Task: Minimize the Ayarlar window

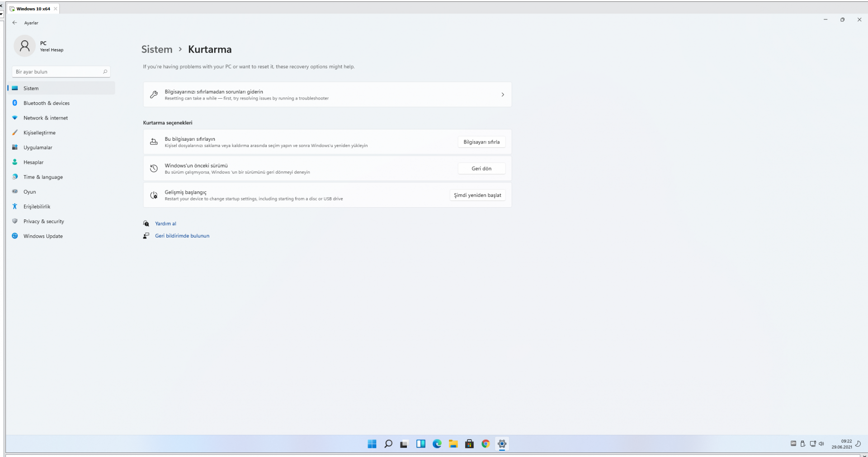Action: pyautogui.click(x=826, y=20)
